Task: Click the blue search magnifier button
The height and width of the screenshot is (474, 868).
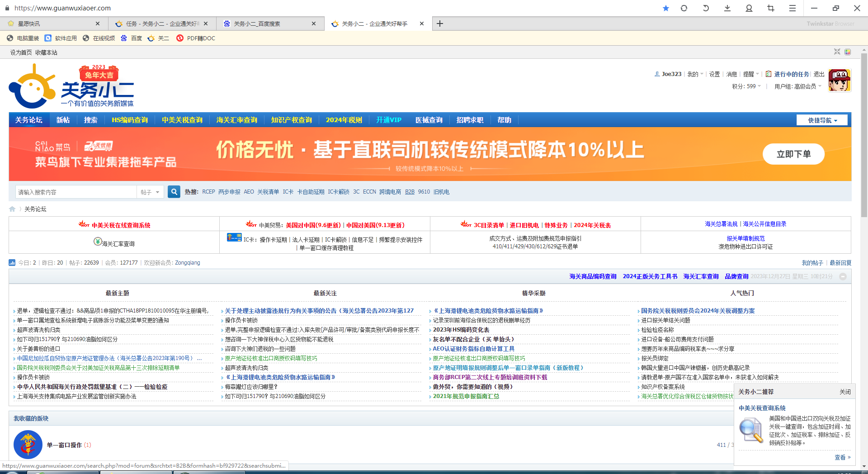Action: (x=174, y=192)
